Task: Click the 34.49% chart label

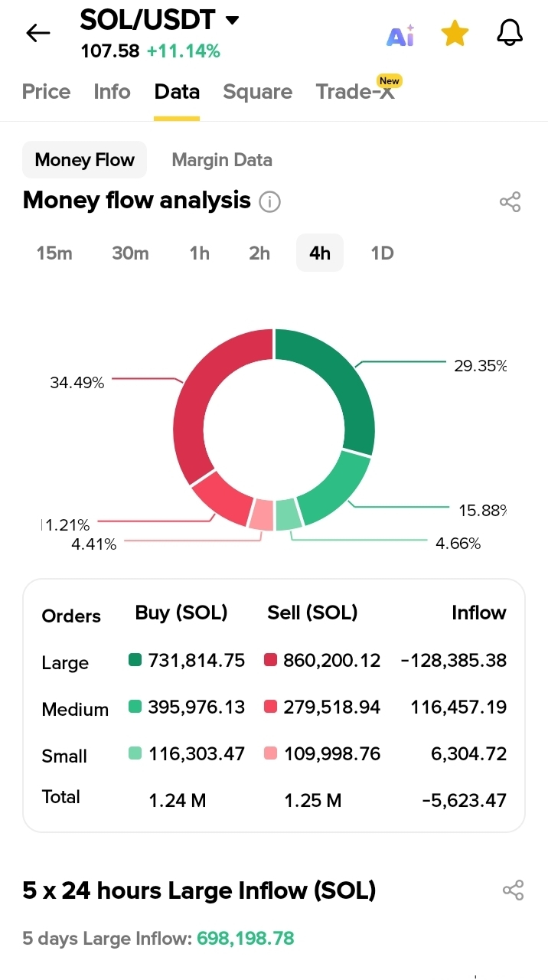Action: 77,383
